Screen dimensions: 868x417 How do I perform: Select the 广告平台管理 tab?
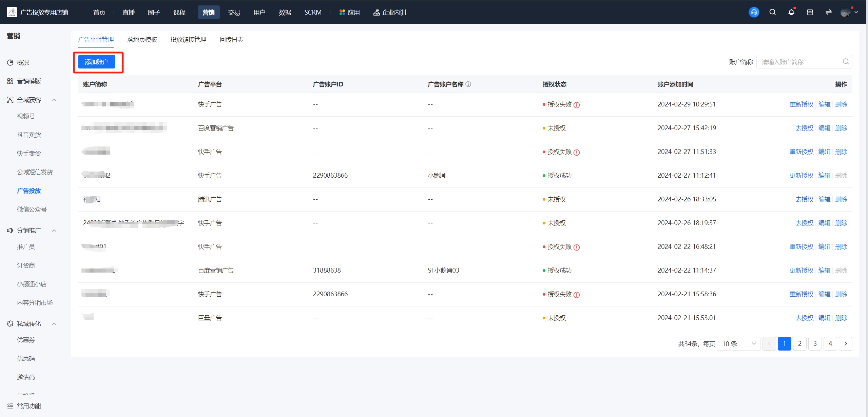coord(96,39)
